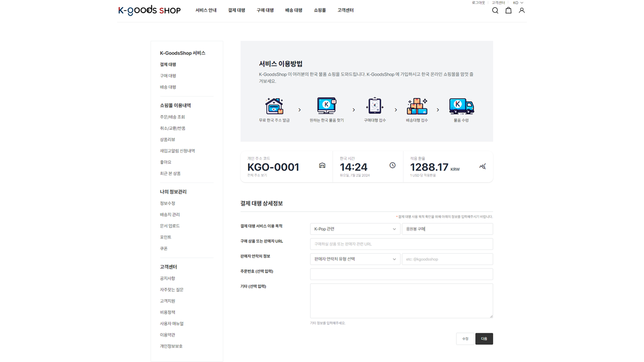
Task: Open the 판매자 연락처 유형 선택 dropdown
Action: [355, 259]
